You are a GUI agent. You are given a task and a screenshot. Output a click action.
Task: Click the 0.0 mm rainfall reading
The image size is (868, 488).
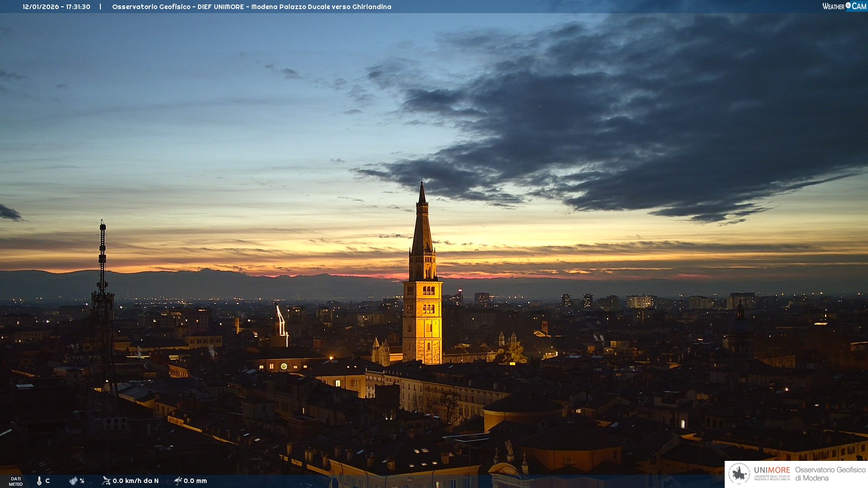[x=195, y=481]
